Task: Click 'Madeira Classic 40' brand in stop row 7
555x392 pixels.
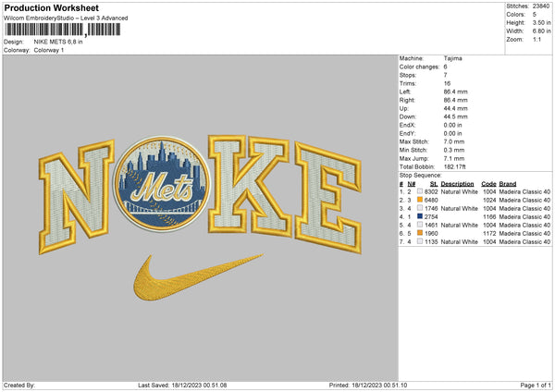Action: point(524,242)
